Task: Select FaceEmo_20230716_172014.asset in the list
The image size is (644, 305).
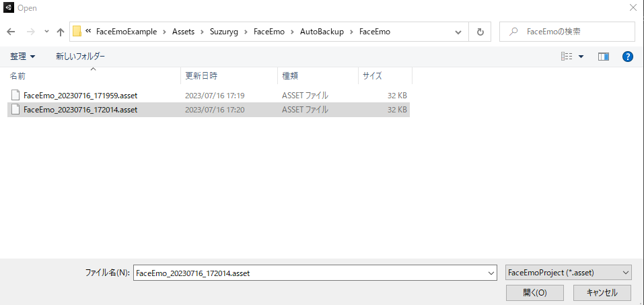Action: (80, 110)
